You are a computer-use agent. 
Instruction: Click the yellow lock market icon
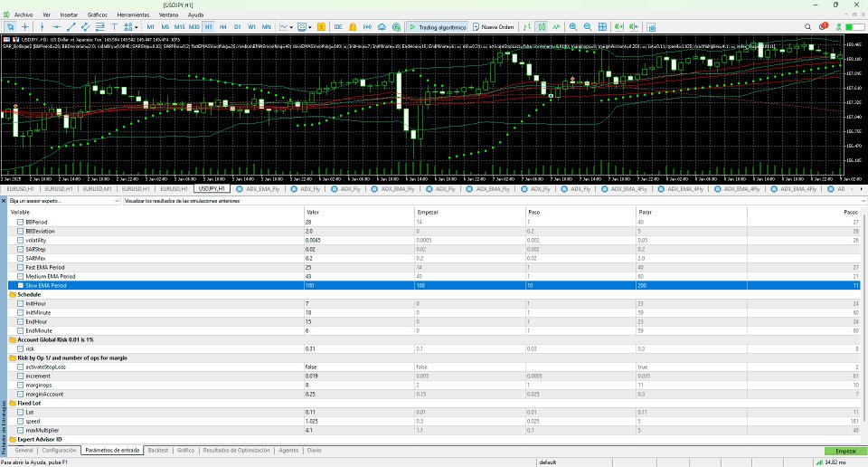pyautogui.click(x=353, y=26)
